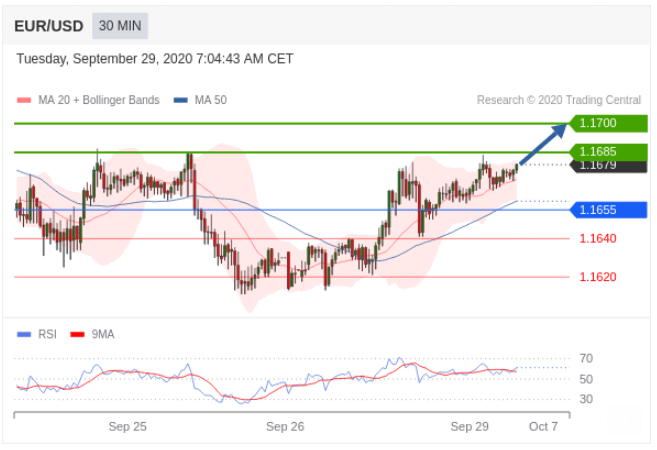
Task: Click the 1.1685 resistance price tag
Action: coord(608,151)
